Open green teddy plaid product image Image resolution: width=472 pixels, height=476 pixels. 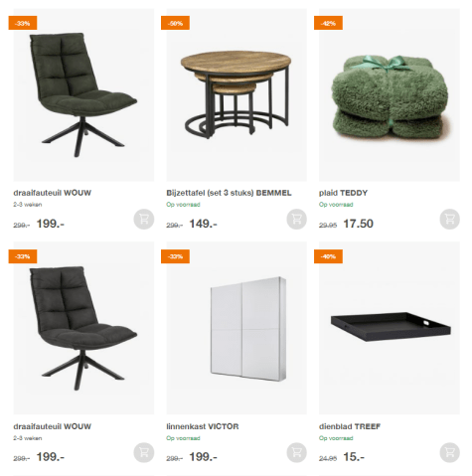[x=390, y=95]
